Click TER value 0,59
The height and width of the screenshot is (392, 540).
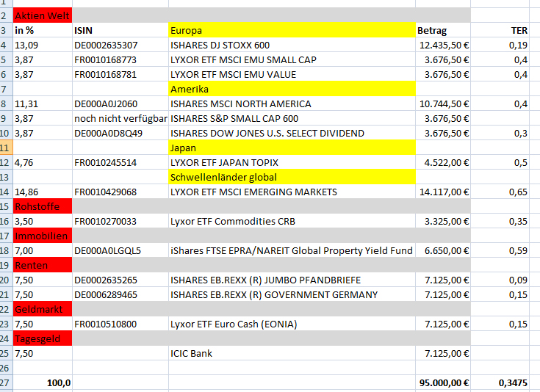pos(500,250)
